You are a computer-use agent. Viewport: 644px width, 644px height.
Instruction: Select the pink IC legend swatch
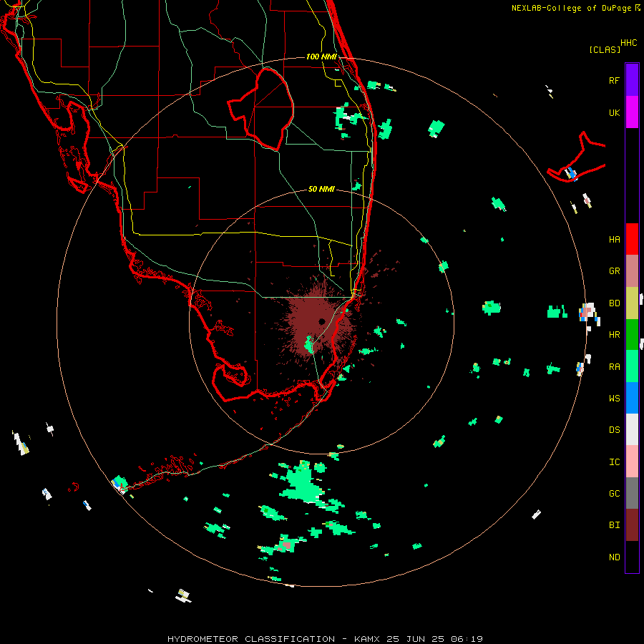tap(632, 462)
